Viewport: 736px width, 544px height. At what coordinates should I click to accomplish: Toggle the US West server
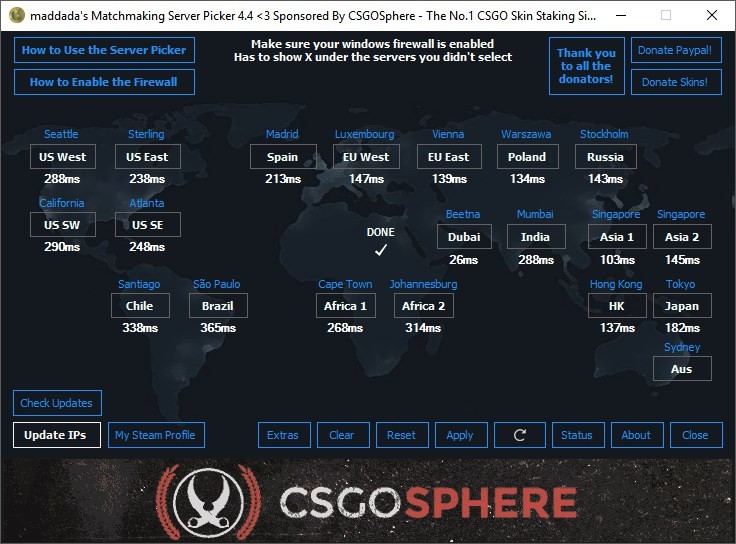pyautogui.click(x=62, y=157)
